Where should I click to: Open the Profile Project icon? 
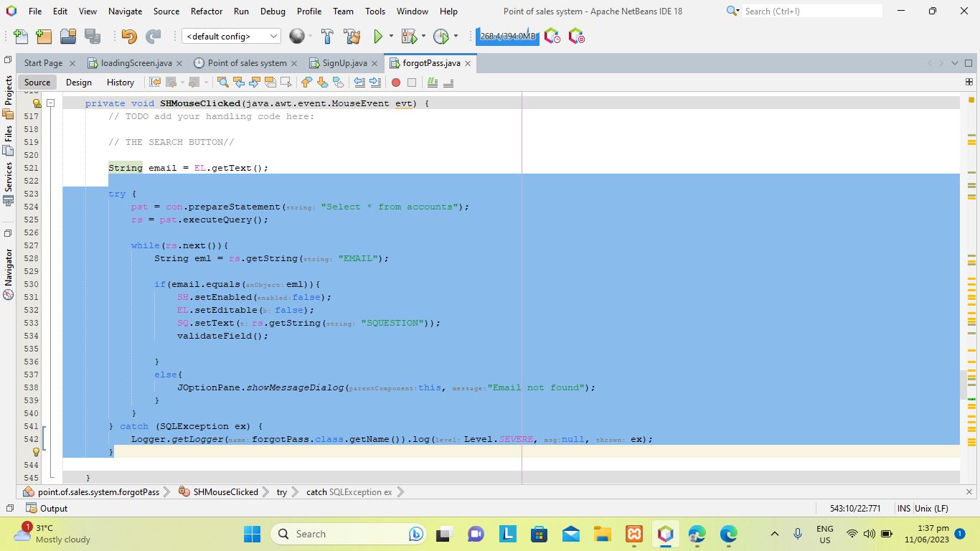[440, 36]
